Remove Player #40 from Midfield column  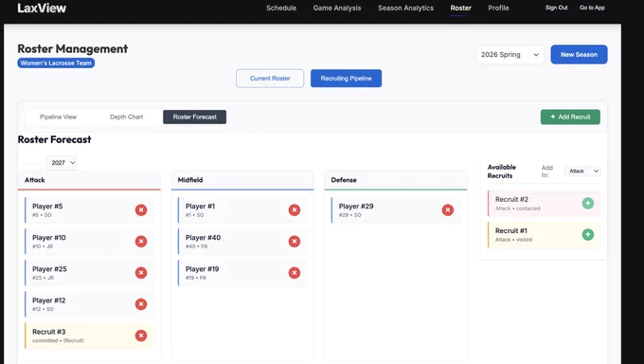point(295,242)
